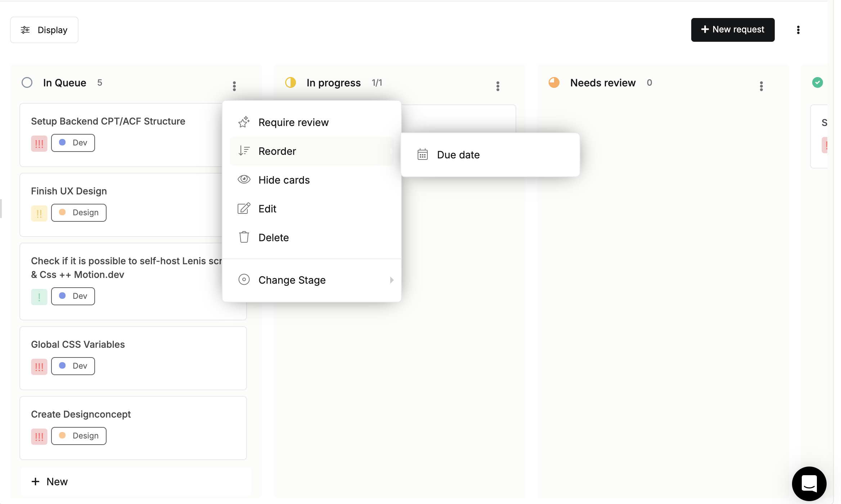
Task: Click the In Queue empty circle status
Action: (27, 82)
